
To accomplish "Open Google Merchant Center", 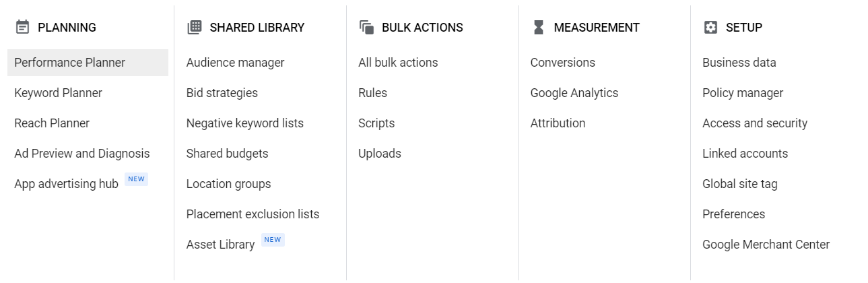I will (x=766, y=245).
